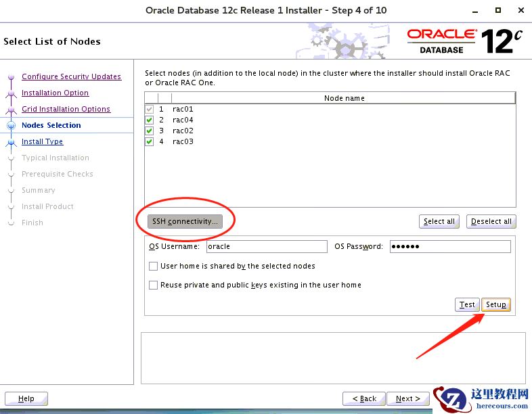The width and height of the screenshot is (532, 414).
Task: Maximize the installer window
Action: pos(498,11)
